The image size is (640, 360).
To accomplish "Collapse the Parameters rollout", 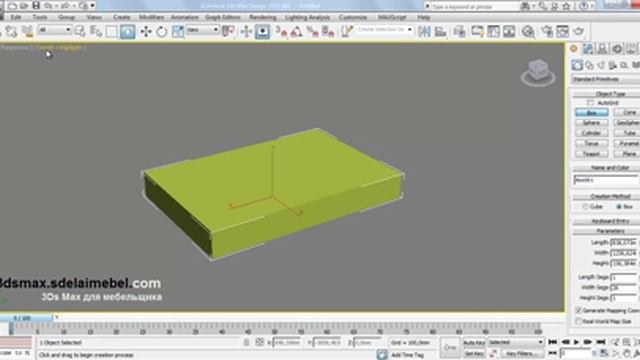I will [x=606, y=231].
